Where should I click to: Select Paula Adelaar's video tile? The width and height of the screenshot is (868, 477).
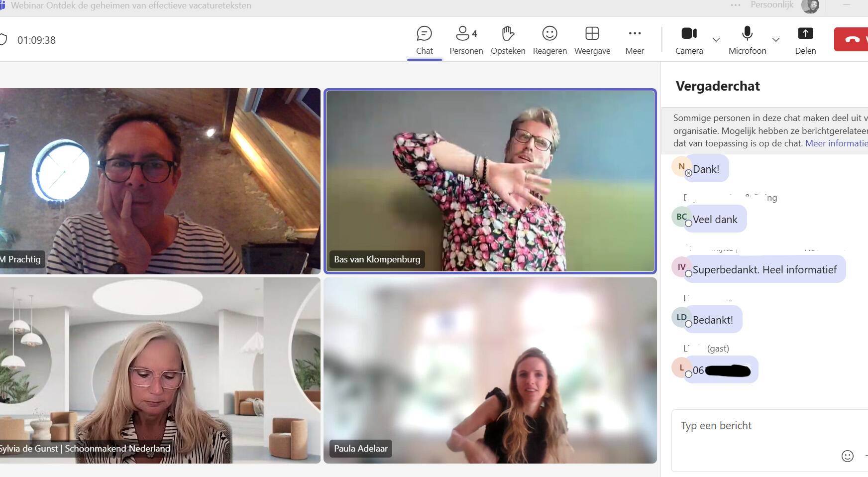pos(490,370)
